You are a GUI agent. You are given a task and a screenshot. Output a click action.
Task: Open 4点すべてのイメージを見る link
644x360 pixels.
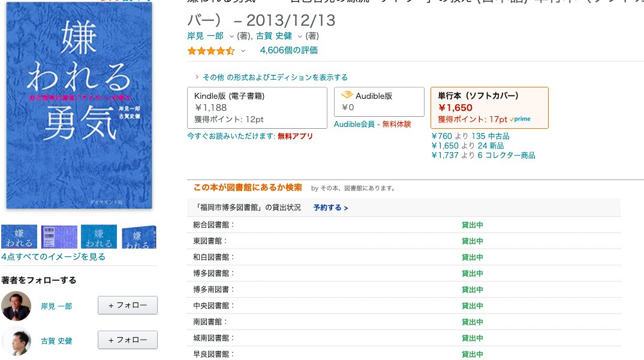click(53, 256)
